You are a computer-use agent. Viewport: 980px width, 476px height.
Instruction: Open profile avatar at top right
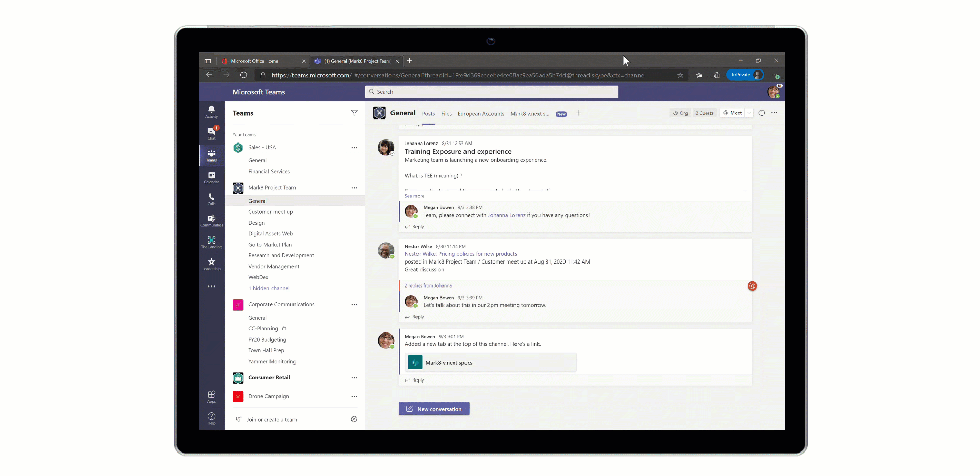tap(774, 92)
